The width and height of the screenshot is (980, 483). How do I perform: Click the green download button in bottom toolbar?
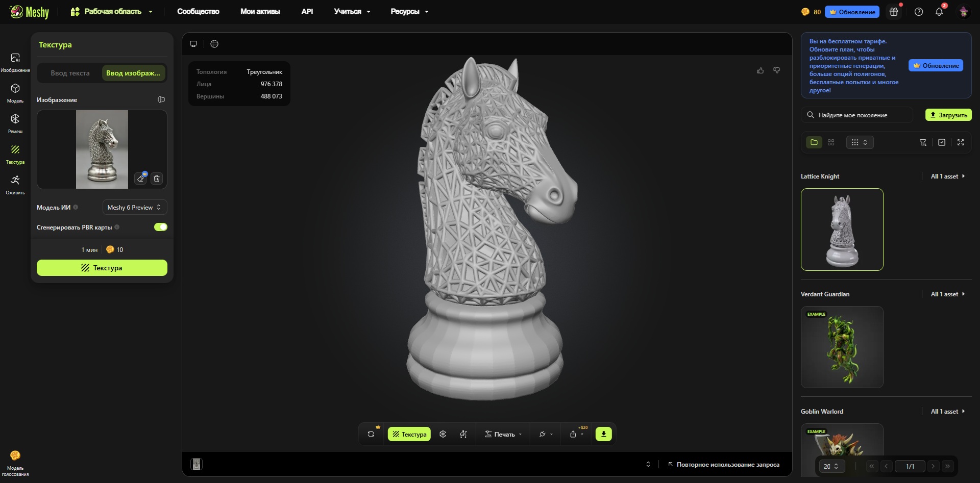pyautogui.click(x=603, y=434)
